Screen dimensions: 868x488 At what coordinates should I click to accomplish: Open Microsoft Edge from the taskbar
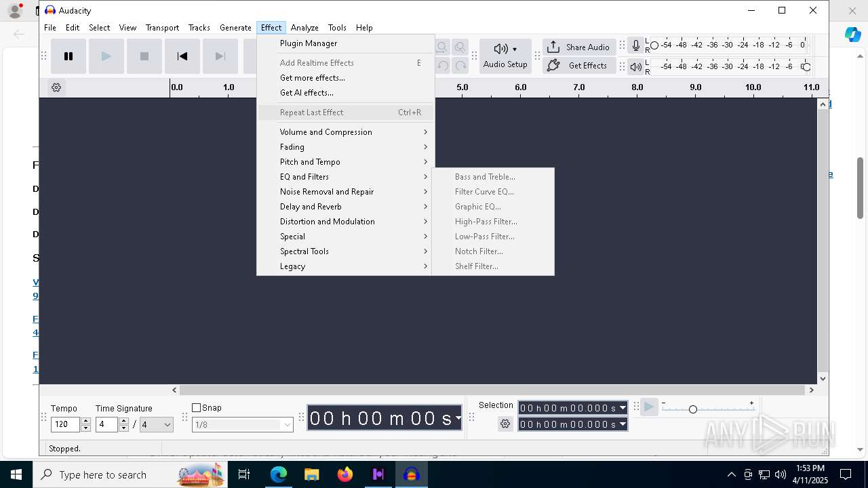point(279,474)
